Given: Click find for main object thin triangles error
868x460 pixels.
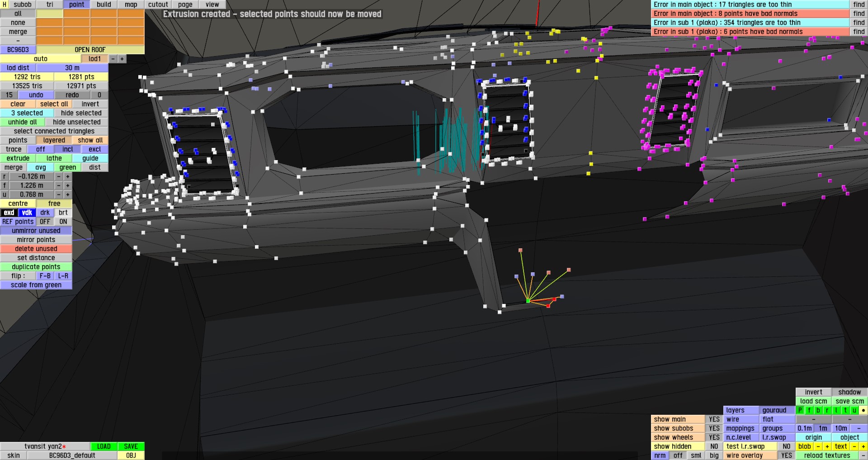Looking at the screenshot, I should click(859, 5).
